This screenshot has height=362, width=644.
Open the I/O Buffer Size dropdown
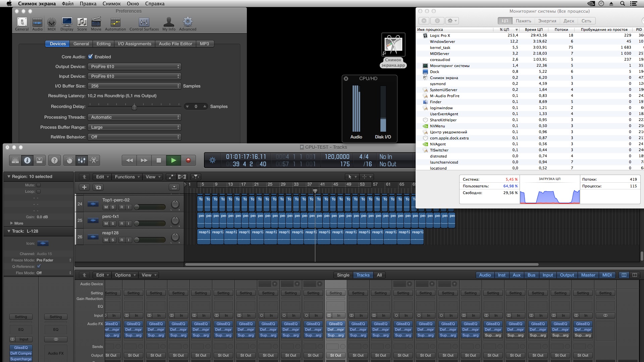point(134,86)
